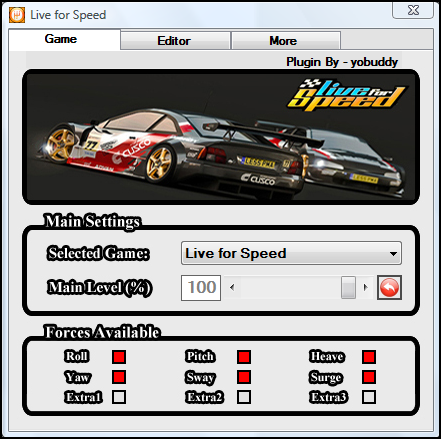Toggle the red Heave force indicator

(369, 357)
